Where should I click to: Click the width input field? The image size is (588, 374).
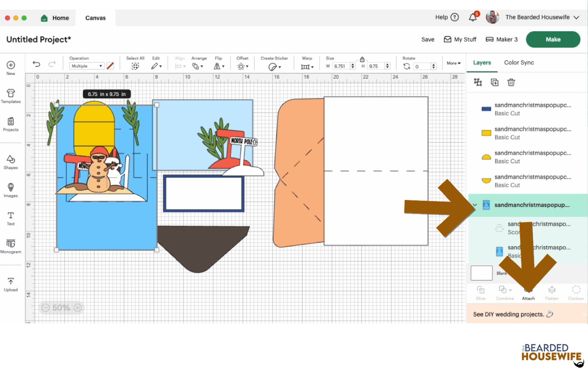click(341, 66)
